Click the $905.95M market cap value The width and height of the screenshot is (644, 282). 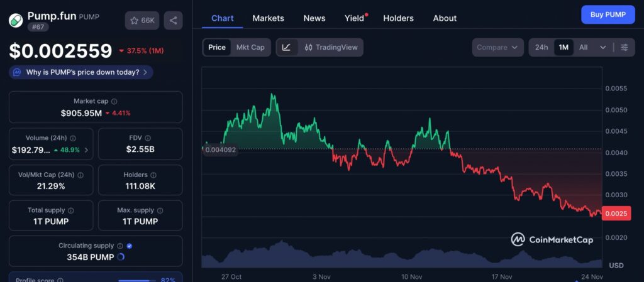coord(81,113)
